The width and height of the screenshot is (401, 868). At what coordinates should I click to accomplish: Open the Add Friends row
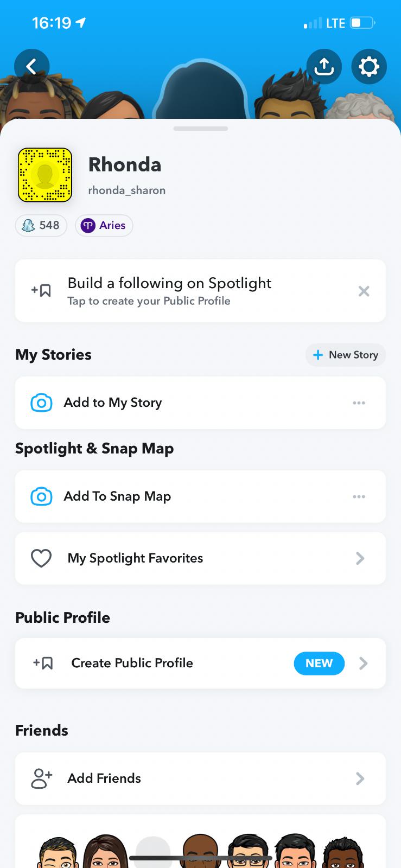tap(201, 778)
